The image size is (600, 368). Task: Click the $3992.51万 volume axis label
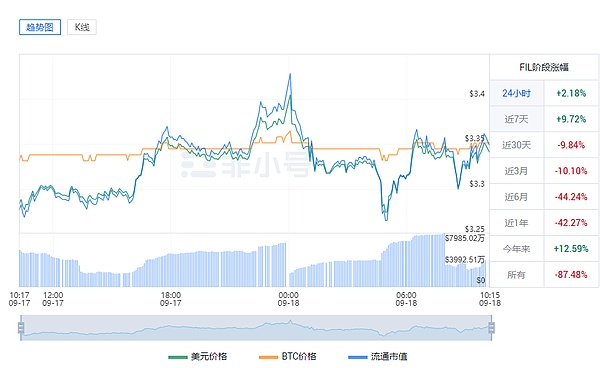click(x=465, y=260)
